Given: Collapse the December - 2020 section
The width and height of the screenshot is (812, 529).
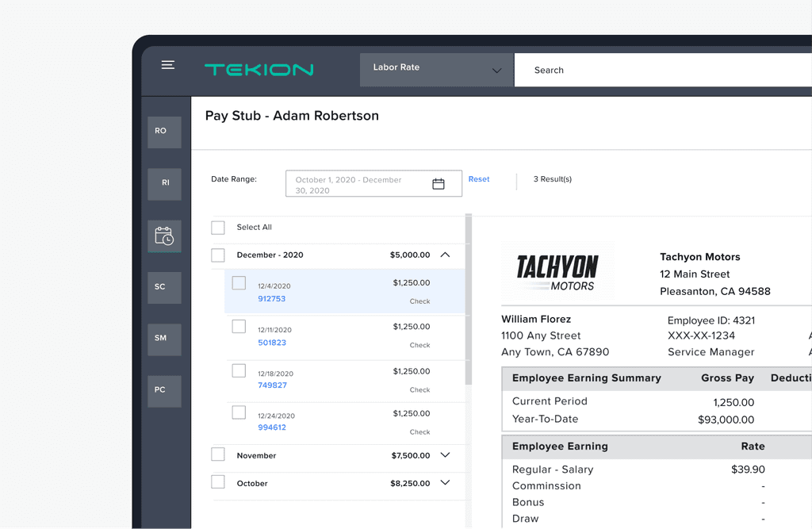Looking at the screenshot, I should (x=445, y=255).
